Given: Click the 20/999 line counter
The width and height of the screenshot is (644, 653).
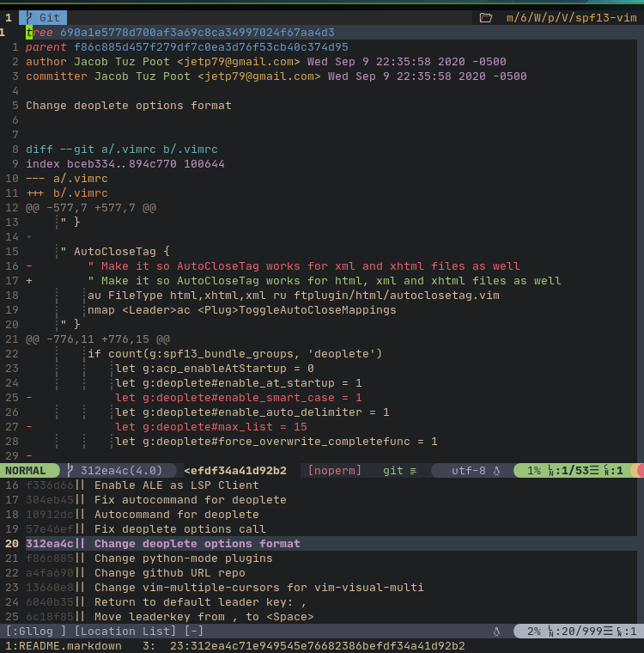Looking at the screenshot, I should [581, 631].
